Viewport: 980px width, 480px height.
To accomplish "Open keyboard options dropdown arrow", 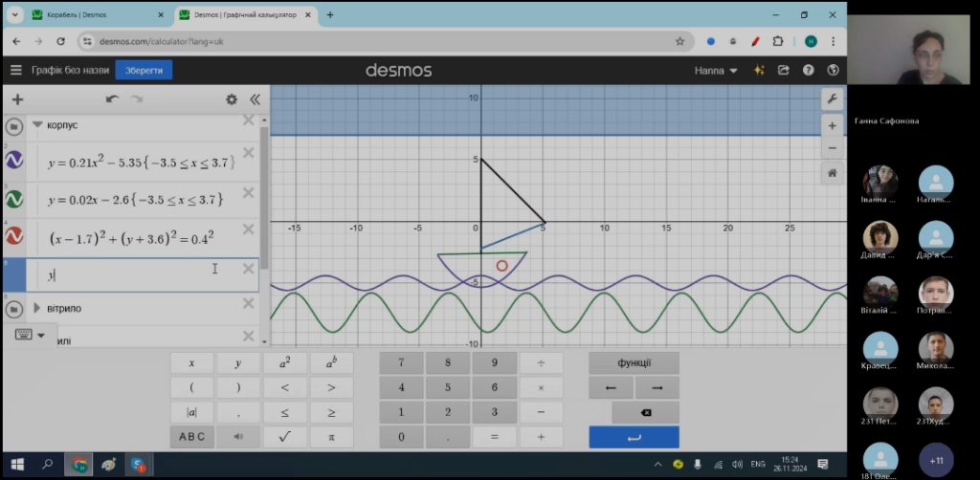I will click(41, 336).
